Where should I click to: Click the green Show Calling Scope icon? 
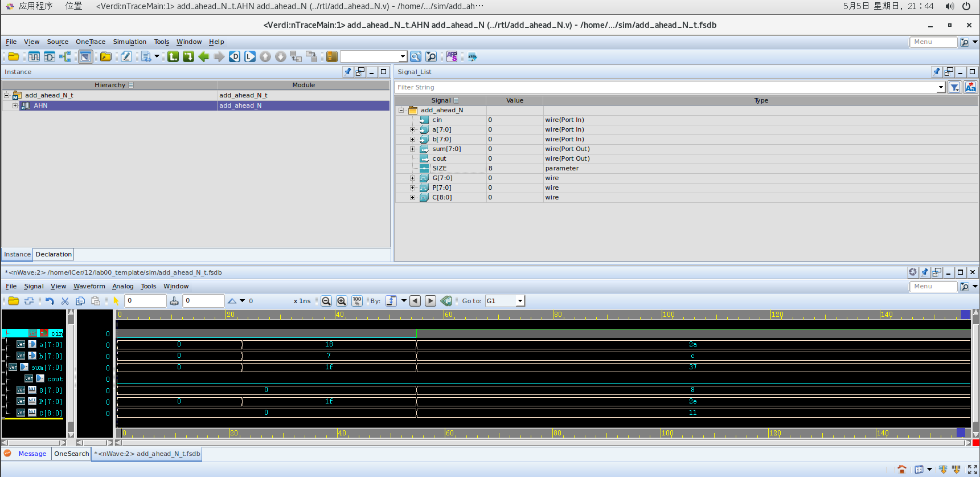tap(173, 56)
